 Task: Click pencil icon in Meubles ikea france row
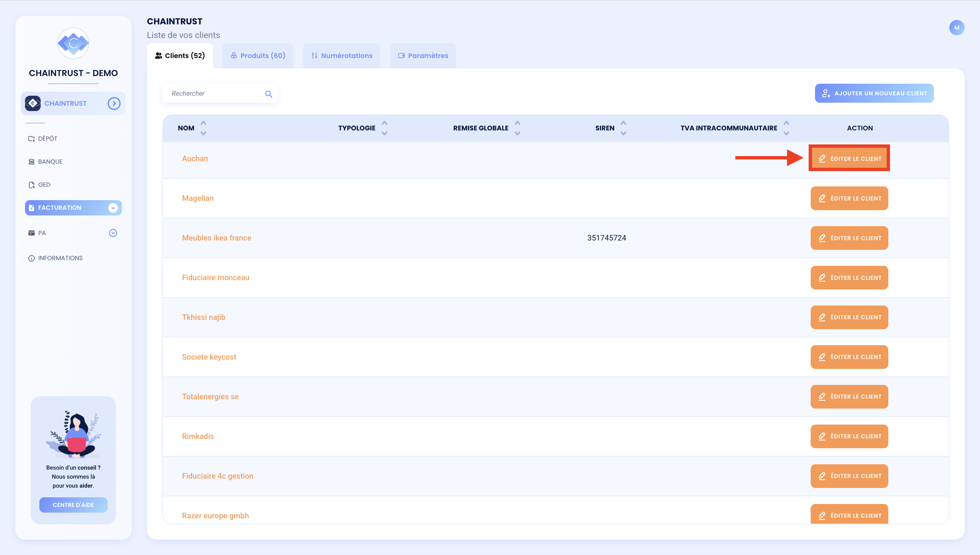(822, 238)
